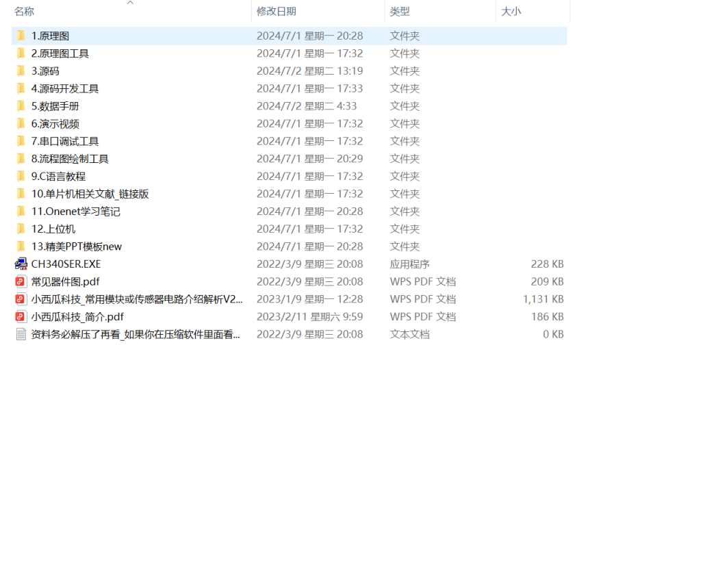Select the 13.精美PPT模板new folder
Screen dimensions: 701x588
click(x=76, y=246)
